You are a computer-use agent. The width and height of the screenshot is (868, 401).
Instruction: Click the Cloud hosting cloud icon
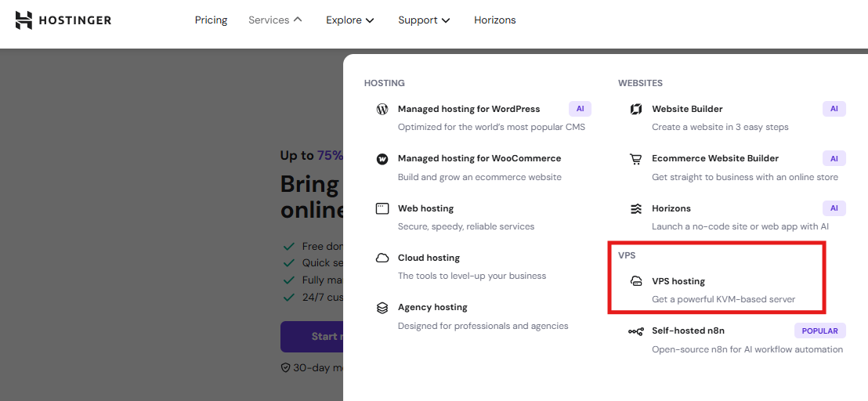click(382, 258)
